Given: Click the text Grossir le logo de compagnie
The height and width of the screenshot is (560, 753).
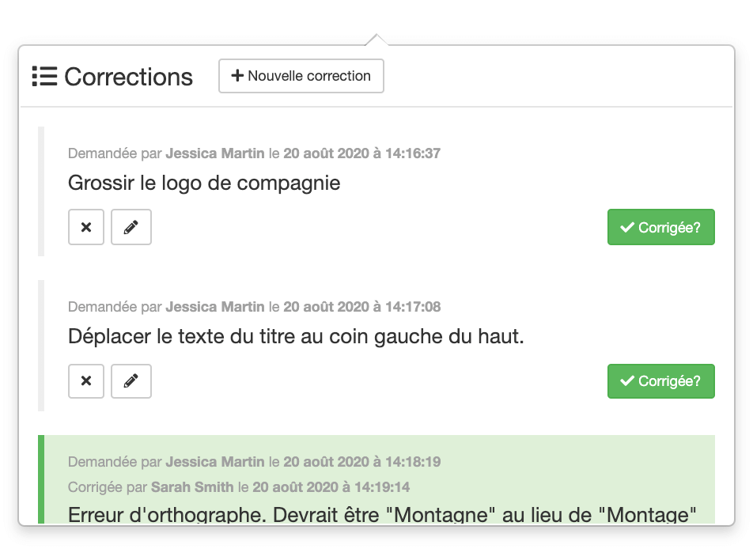Looking at the screenshot, I should click(204, 183).
